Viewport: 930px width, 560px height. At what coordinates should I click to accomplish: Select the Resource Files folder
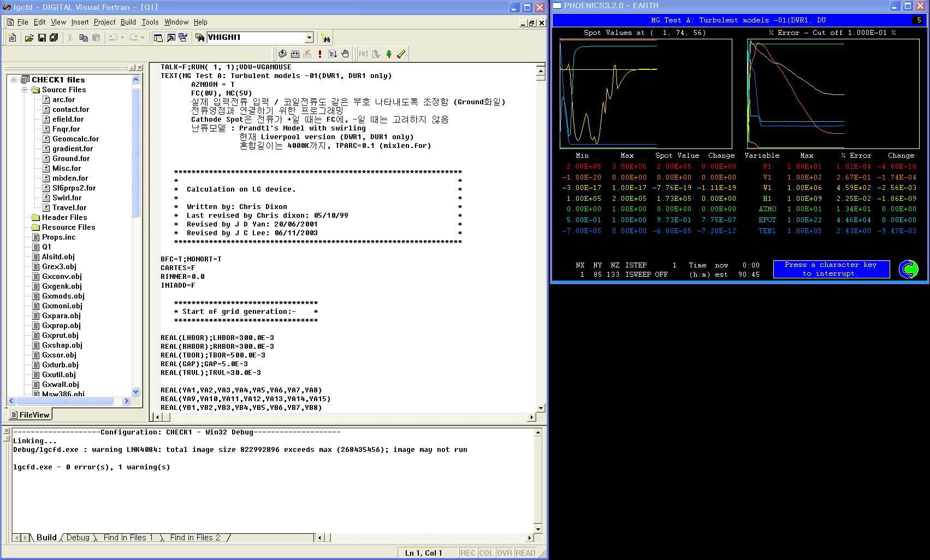point(68,227)
